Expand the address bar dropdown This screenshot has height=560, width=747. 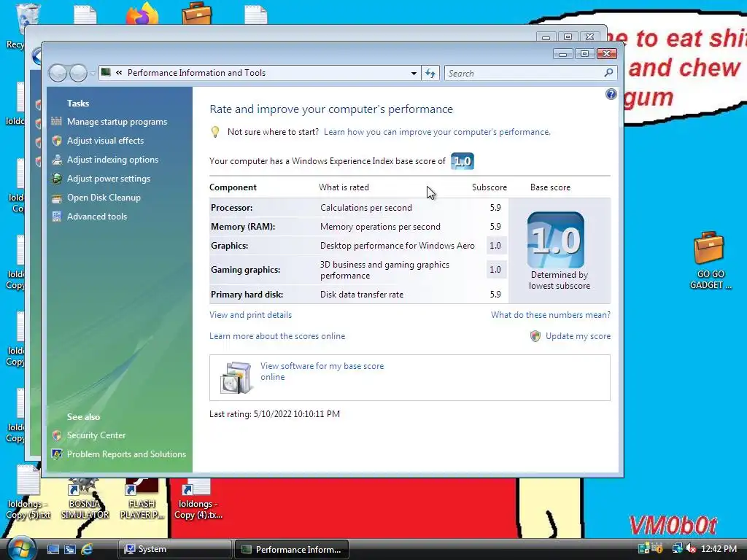(414, 74)
